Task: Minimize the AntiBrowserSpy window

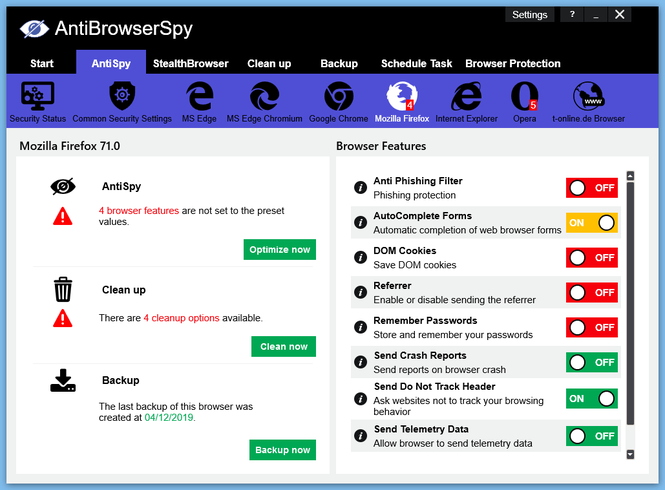Action: point(596,15)
